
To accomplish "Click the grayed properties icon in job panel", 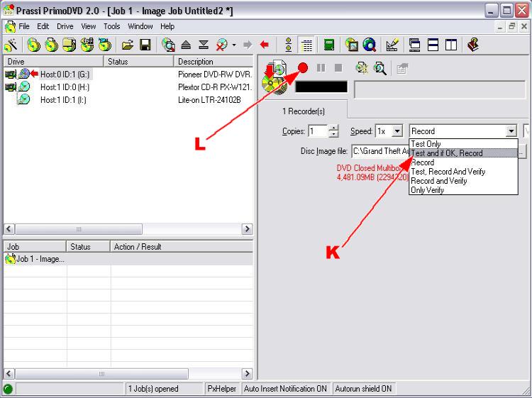I will pyautogui.click(x=402, y=69).
